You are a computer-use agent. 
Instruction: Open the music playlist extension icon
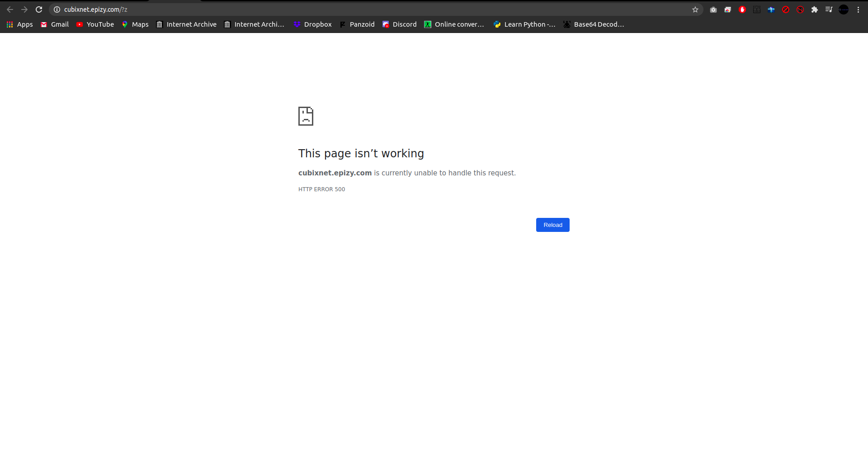tap(830, 9)
